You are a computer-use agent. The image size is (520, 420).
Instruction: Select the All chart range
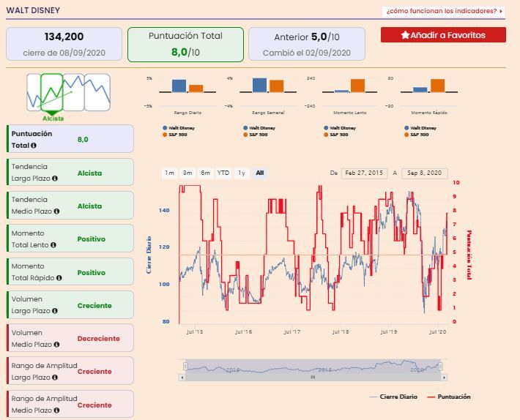coord(260,173)
